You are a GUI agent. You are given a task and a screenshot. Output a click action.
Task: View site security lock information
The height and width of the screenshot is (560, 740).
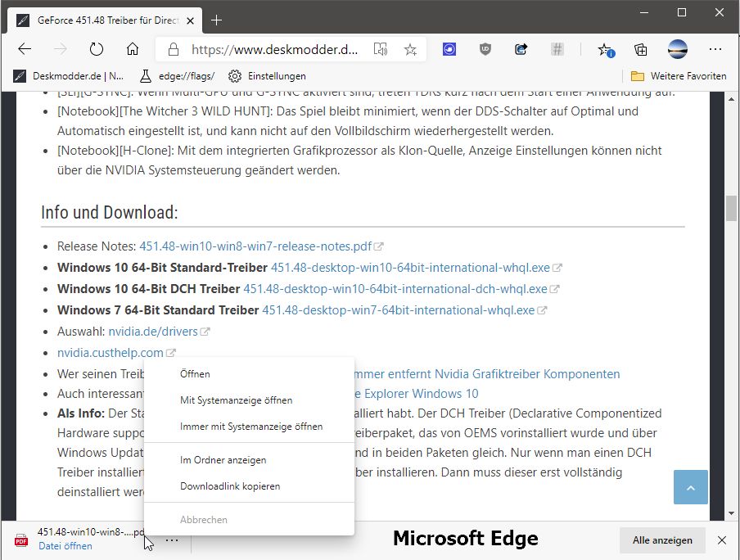point(174,50)
